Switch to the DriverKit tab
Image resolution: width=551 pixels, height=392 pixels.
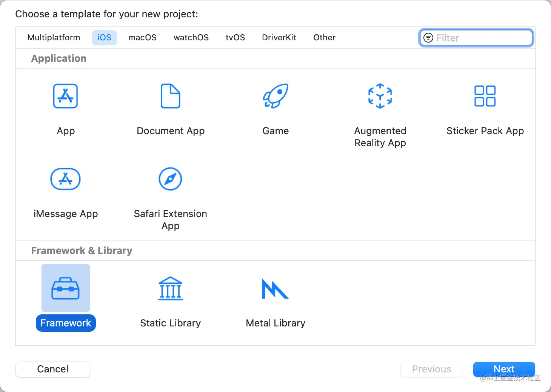[279, 38]
